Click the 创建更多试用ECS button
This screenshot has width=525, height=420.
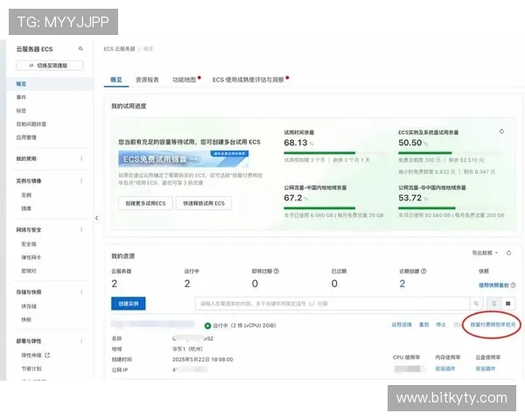tap(145, 203)
